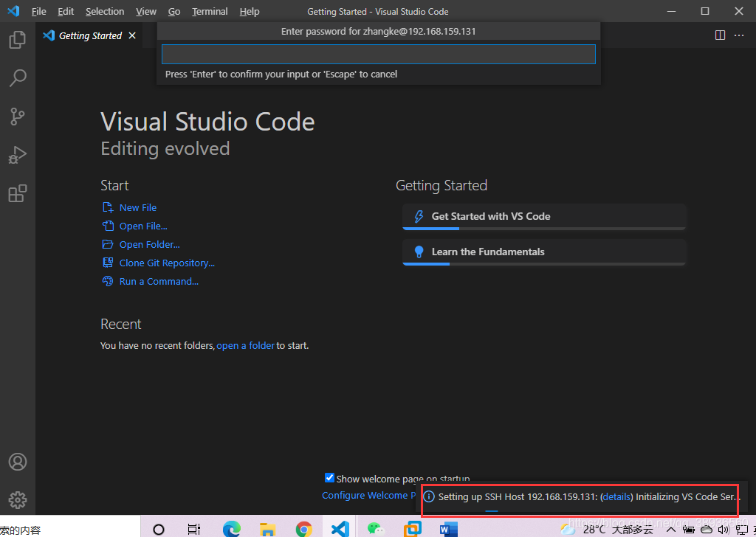Click the Configure Welcome Page link
Image resolution: width=756 pixels, height=537 pixels.
click(369, 495)
